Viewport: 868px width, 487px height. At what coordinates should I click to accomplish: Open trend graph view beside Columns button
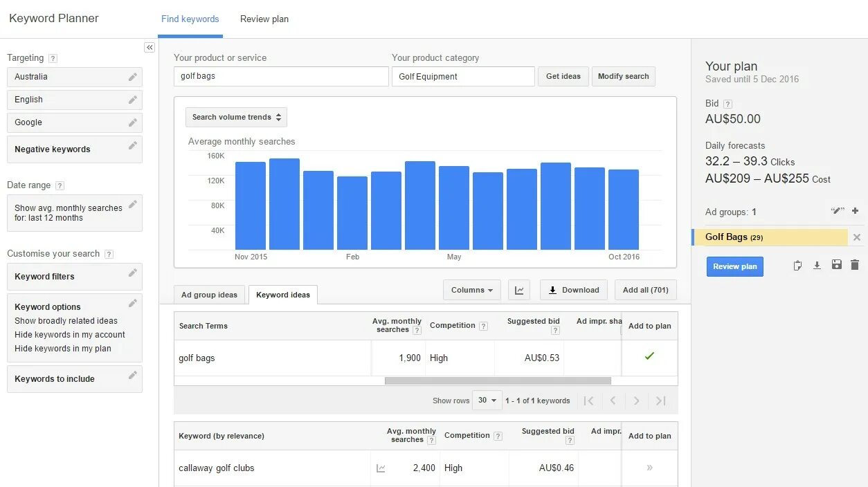tap(519, 290)
